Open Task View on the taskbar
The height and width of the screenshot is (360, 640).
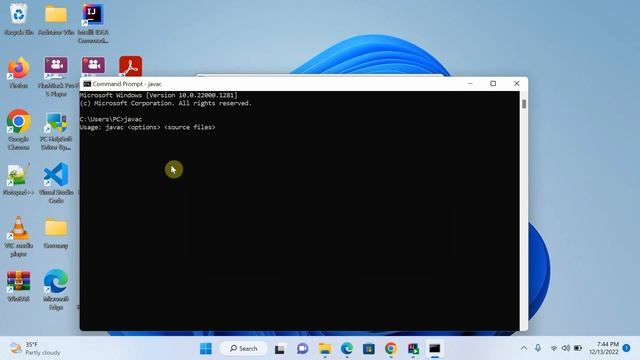pyautogui.click(x=280, y=349)
